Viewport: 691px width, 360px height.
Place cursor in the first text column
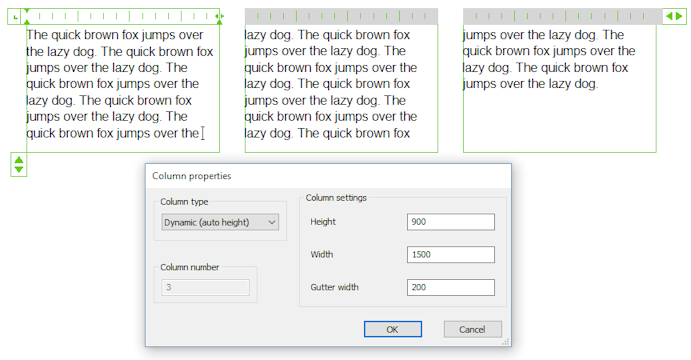coord(123,88)
